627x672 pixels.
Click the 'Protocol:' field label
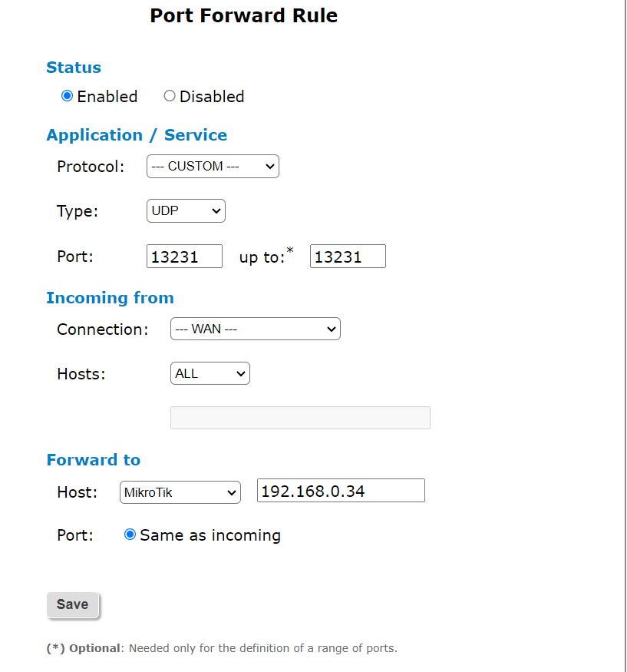coord(91,167)
